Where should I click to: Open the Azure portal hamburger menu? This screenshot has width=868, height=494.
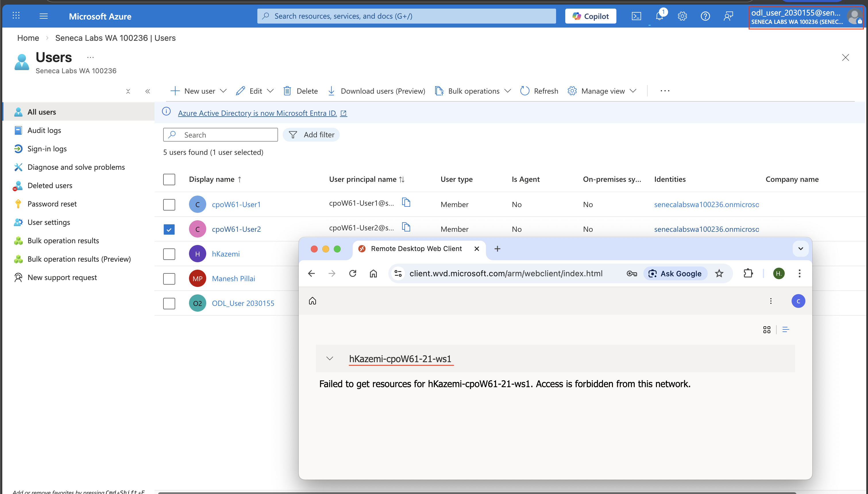[43, 16]
